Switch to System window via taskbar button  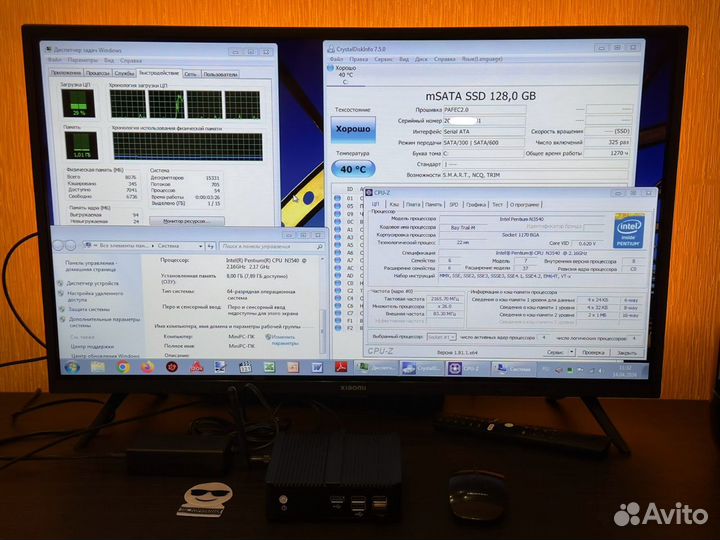click(x=513, y=369)
